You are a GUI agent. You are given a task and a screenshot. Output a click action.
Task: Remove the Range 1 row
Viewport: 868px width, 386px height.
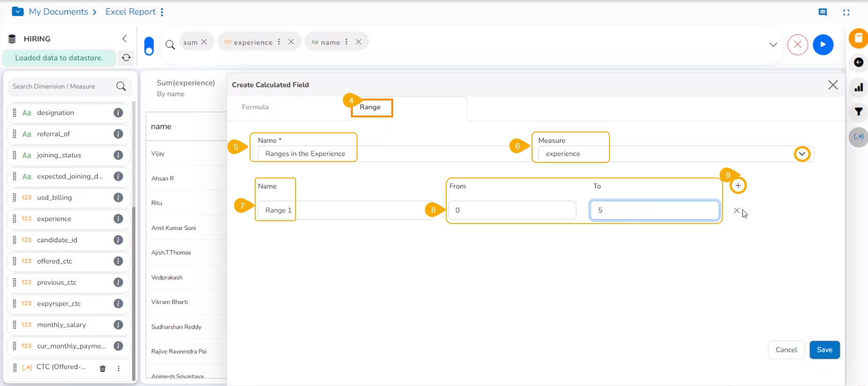pos(736,210)
